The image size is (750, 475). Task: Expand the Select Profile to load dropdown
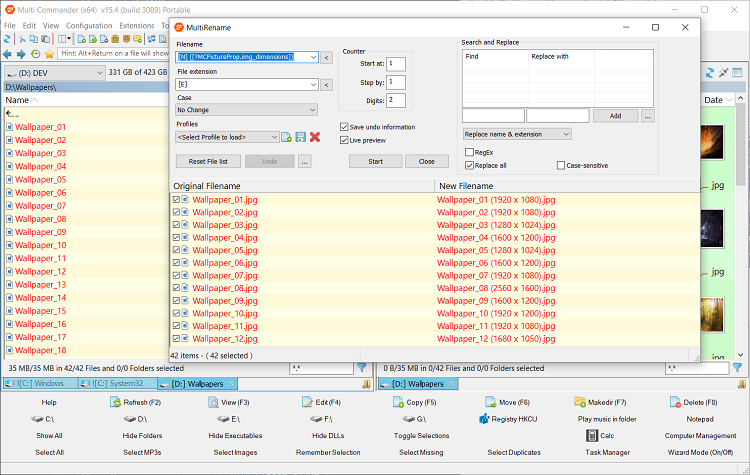point(227,137)
